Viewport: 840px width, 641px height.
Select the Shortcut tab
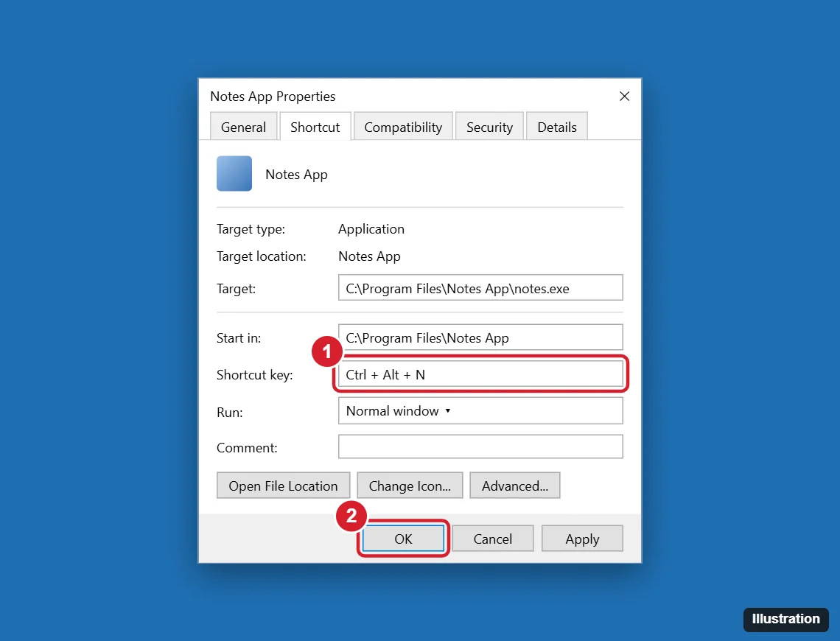pos(315,127)
